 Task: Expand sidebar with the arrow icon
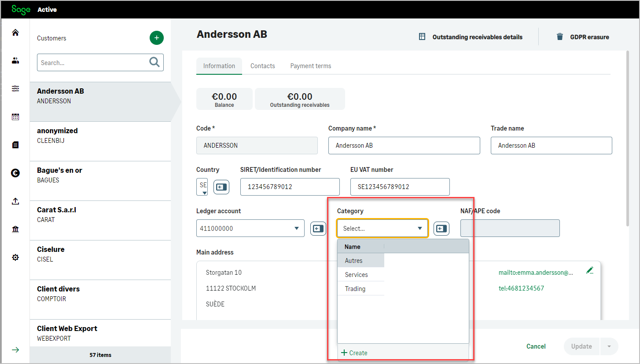[15, 350]
